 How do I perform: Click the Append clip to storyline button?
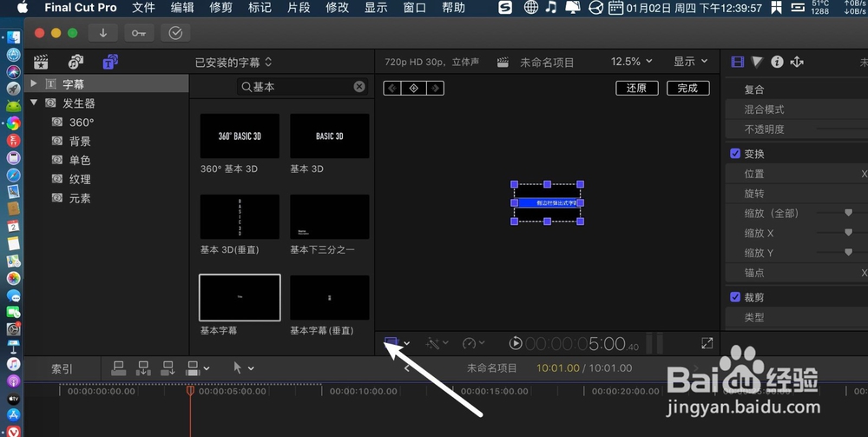(168, 367)
